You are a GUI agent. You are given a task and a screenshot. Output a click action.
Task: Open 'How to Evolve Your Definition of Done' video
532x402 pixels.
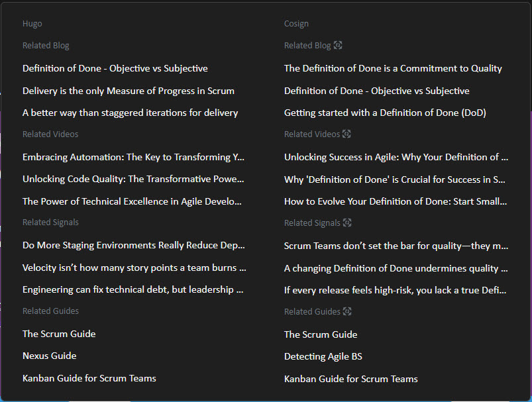pyautogui.click(x=396, y=201)
